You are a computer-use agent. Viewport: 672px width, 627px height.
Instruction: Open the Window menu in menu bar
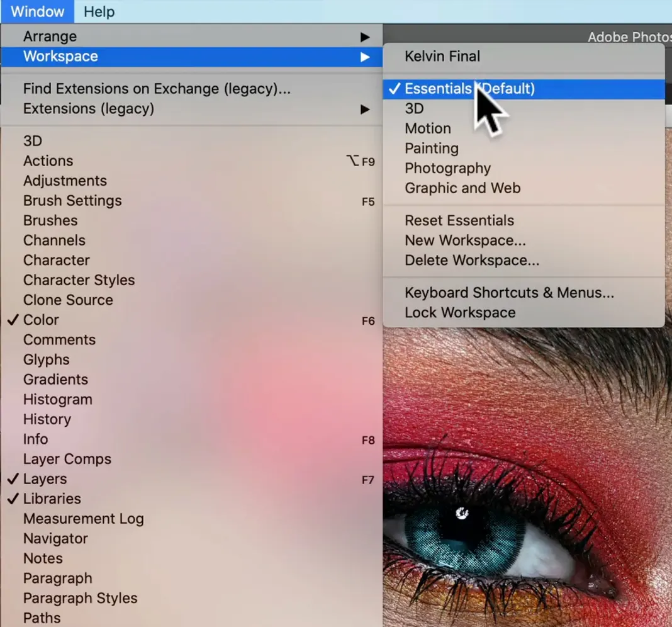point(37,11)
